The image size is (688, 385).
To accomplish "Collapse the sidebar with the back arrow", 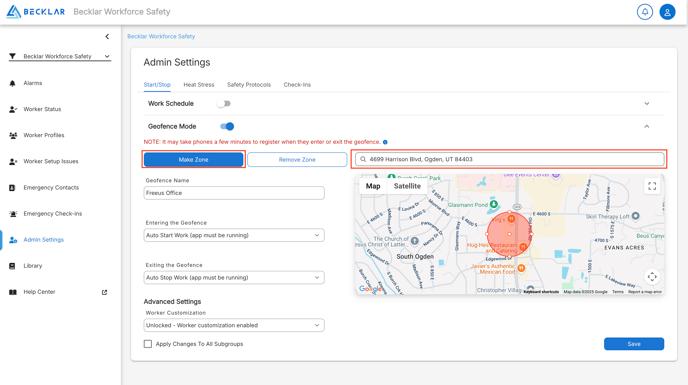I will (x=107, y=36).
